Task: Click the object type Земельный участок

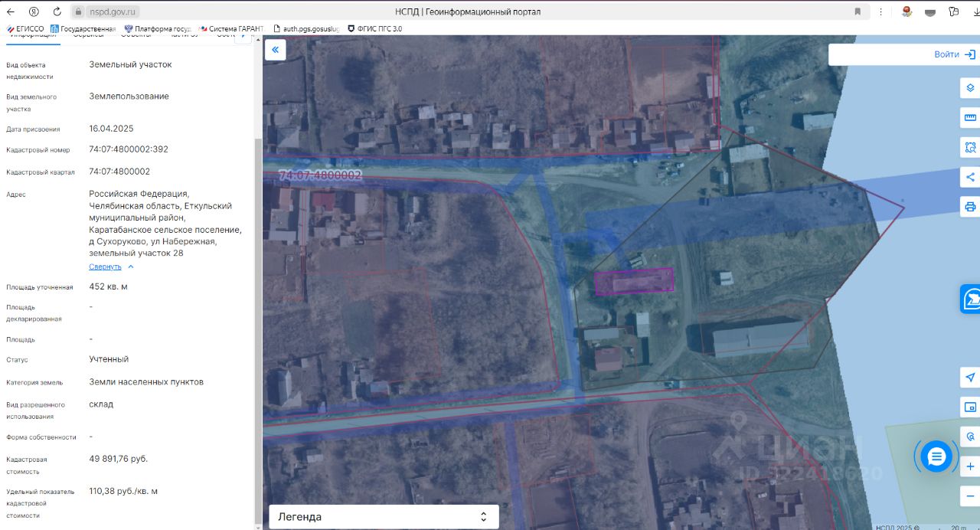Action: (130, 64)
